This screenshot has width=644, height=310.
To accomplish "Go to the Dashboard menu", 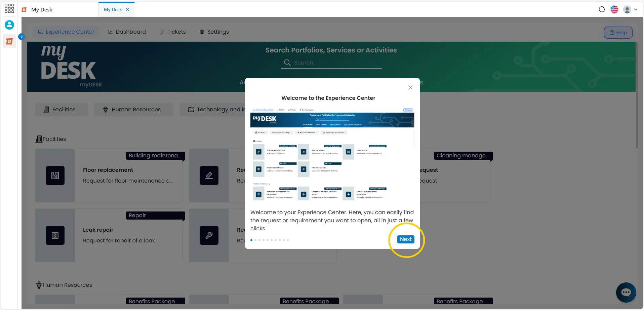I will coord(127,32).
